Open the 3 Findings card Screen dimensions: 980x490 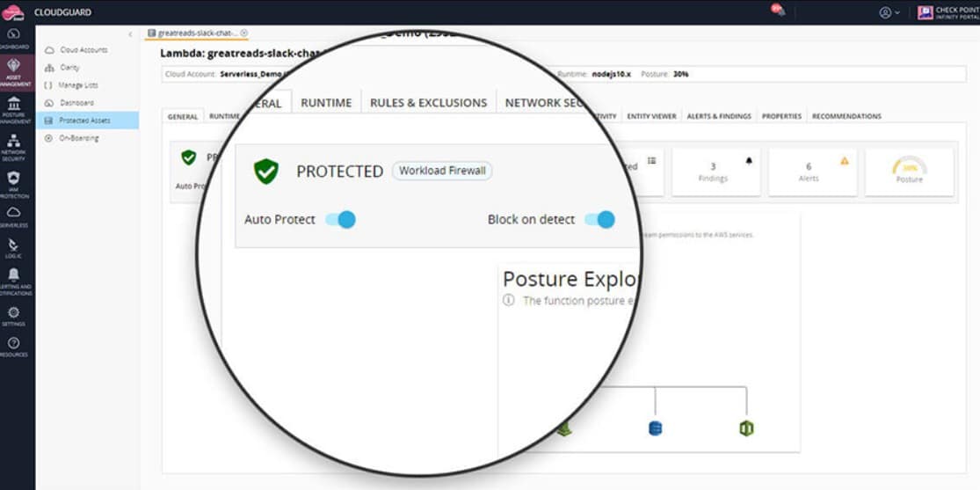pyautogui.click(x=715, y=172)
